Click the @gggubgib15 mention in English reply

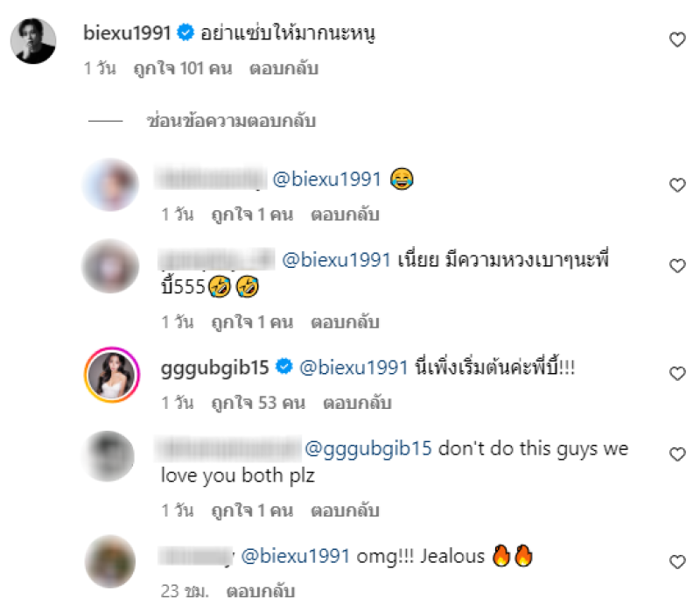click(368, 448)
